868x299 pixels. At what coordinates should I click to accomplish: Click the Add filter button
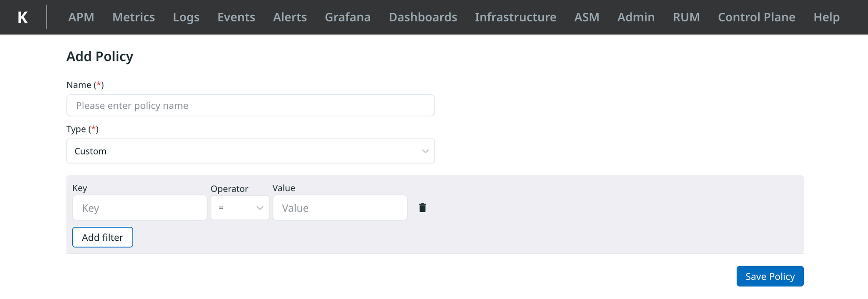[103, 237]
